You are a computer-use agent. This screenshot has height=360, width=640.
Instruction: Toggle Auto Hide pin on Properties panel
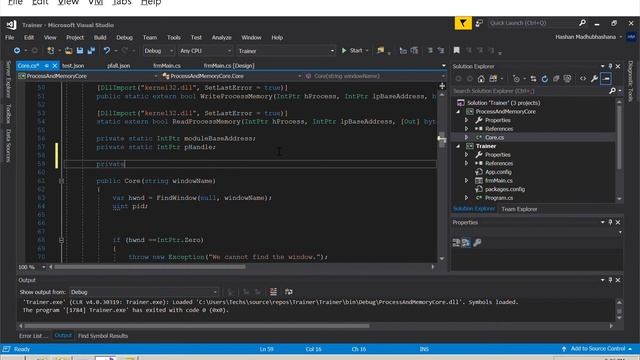coord(610,222)
